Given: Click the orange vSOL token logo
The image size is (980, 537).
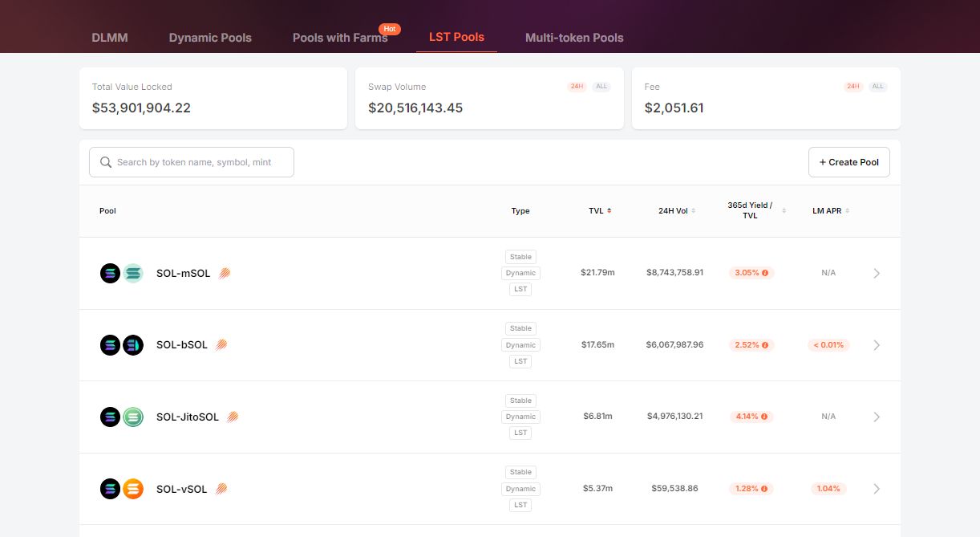Looking at the screenshot, I should (133, 489).
